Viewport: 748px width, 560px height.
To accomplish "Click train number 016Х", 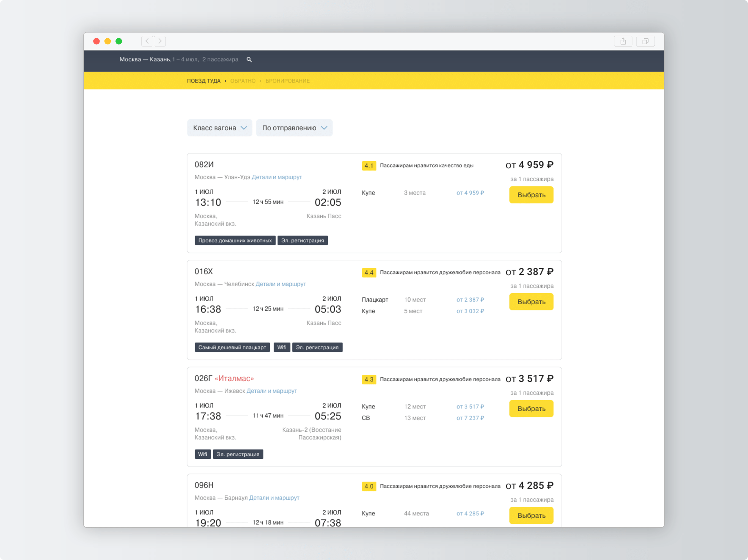I will pyautogui.click(x=203, y=272).
